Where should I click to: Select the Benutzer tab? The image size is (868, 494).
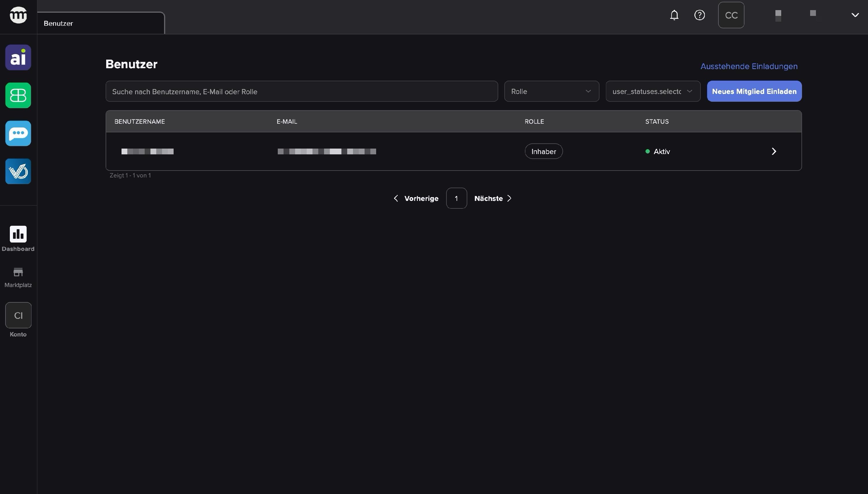100,23
